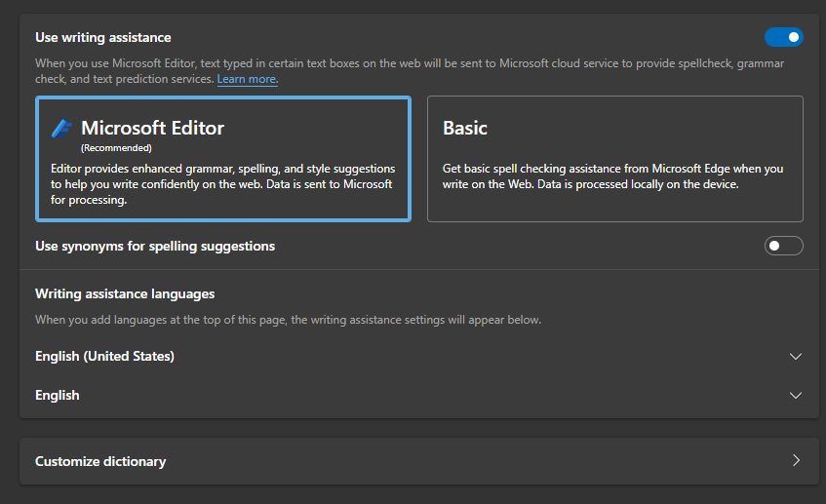Screen dimensions: 826x504
Task: Enable Use synonyms for spelling suggestions
Action: coord(783,246)
